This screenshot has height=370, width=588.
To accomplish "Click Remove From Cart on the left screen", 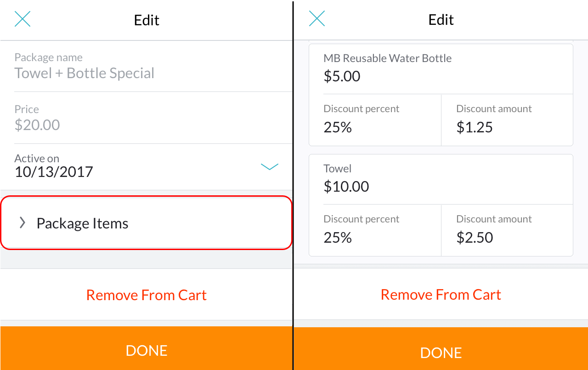I will point(146,295).
